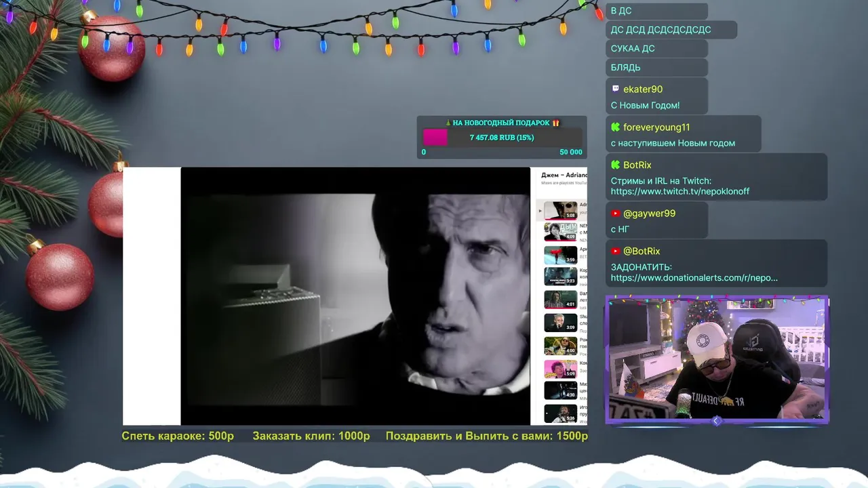Image resolution: width=868 pixels, height=488 pixels.
Task: Click the YouTube icon beside @gaywer99
Action: pyautogui.click(x=616, y=213)
